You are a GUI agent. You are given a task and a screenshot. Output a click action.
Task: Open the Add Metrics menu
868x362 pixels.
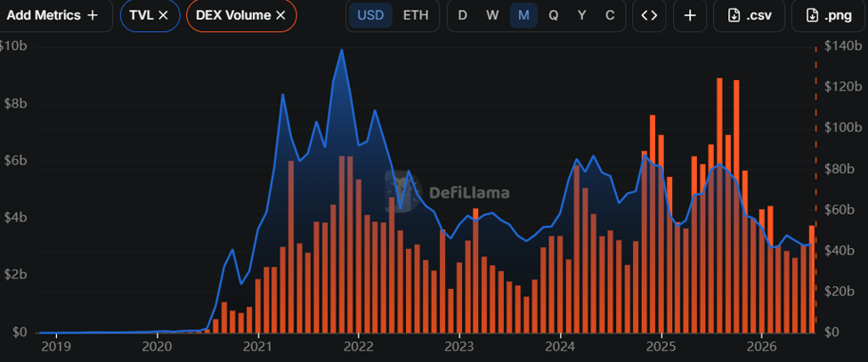click(52, 15)
